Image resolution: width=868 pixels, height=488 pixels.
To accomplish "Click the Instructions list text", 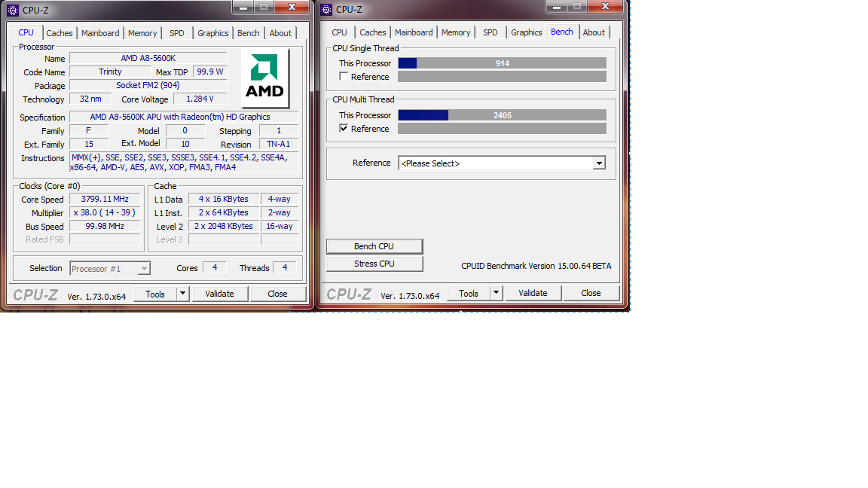I will click(x=184, y=163).
